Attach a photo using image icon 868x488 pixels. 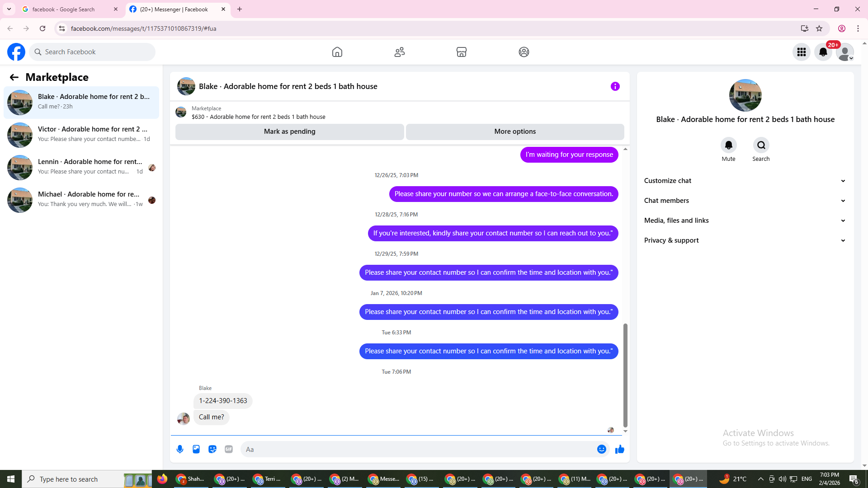click(x=196, y=449)
